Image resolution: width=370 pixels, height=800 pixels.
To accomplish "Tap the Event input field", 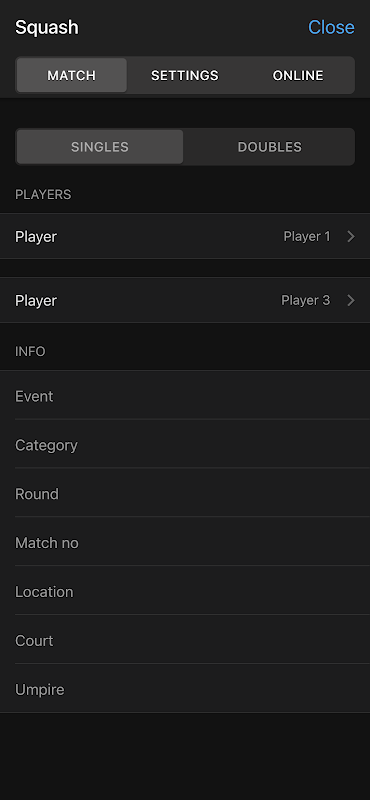I will click(185, 396).
